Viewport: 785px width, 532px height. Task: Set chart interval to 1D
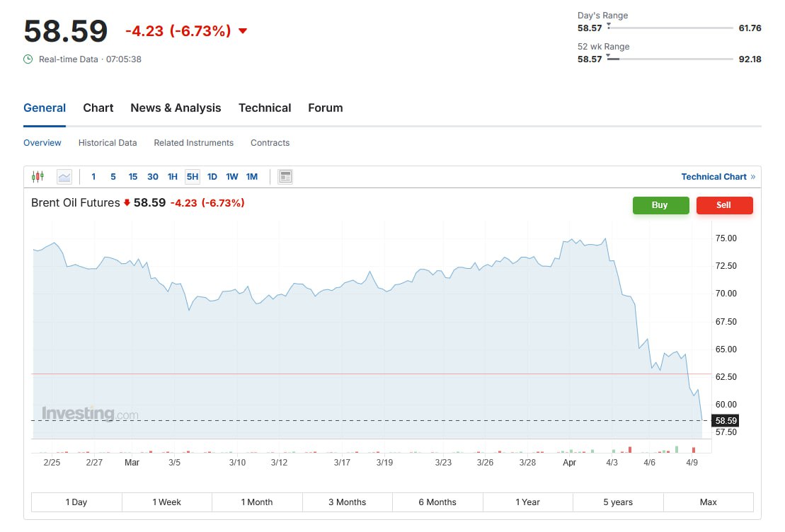coord(212,177)
